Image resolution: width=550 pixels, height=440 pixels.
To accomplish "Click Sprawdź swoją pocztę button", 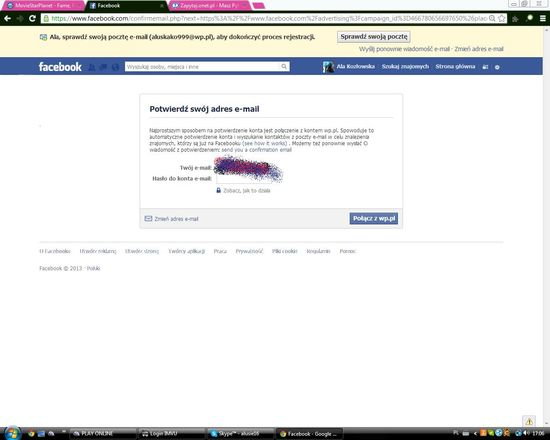I will (x=374, y=37).
